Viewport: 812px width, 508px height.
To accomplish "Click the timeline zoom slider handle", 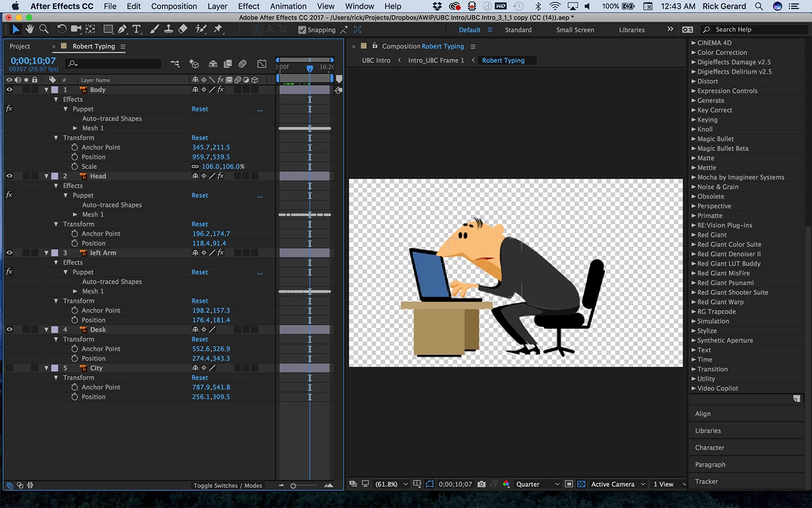I will pos(293,485).
